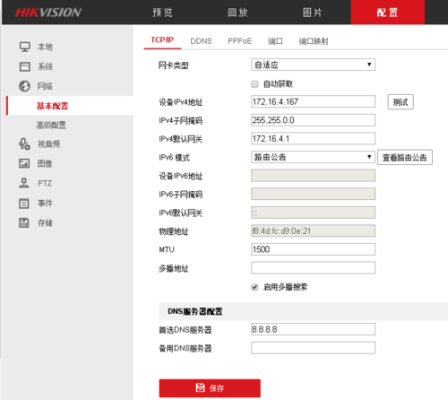Screen dimensions: 448x400
Task: Open the image (图像) sidebar item
Action: click(x=45, y=164)
